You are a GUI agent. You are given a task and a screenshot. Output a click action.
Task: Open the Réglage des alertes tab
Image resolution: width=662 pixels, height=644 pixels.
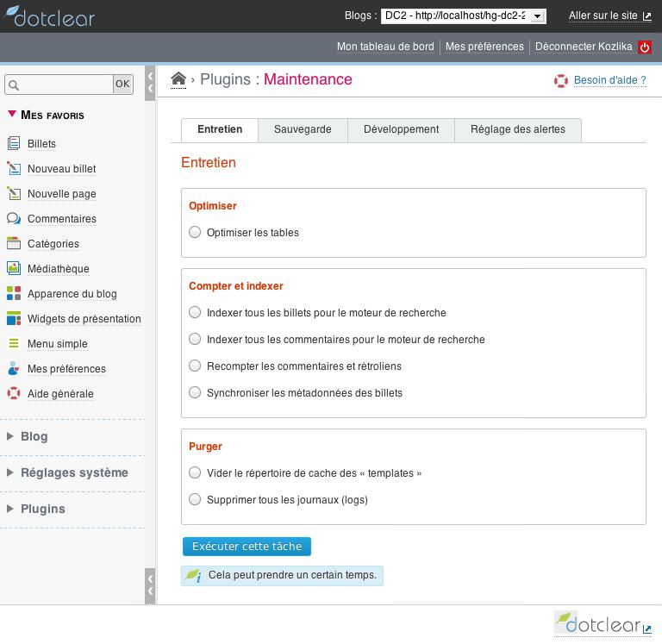517,129
